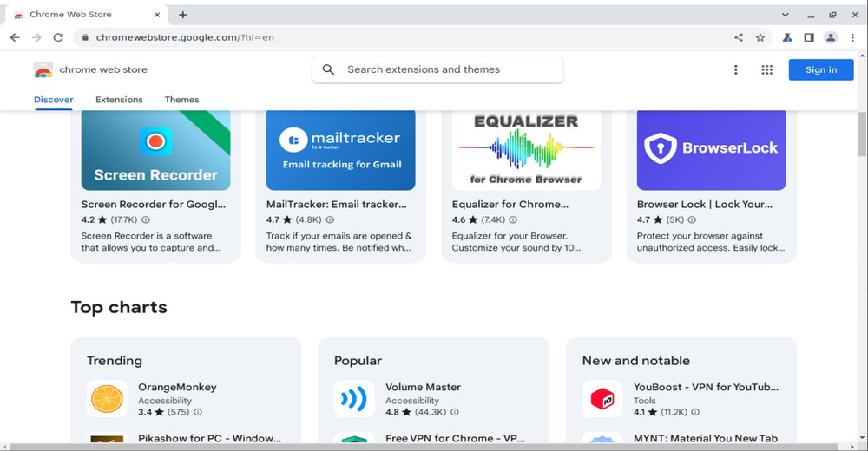Bookmark this page with the star
This screenshot has height=451, width=868.
pyautogui.click(x=760, y=37)
